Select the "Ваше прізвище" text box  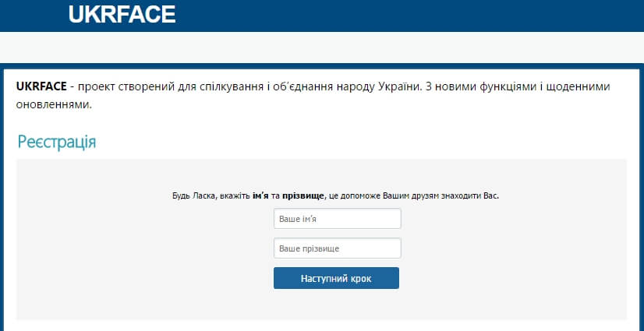click(337, 248)
